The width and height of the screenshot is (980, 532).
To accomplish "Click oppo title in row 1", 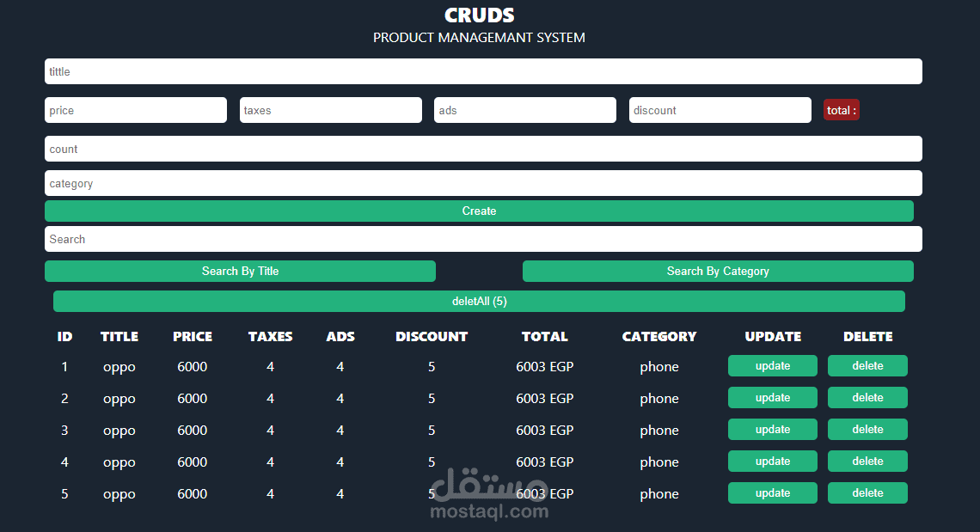I will click(119, 367).
